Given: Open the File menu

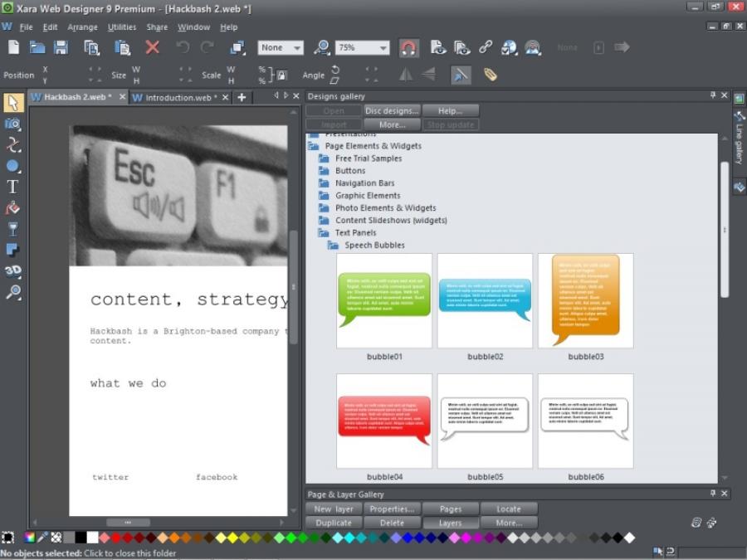Looking at the screenshot, I should pyautogui.click(x=27, y=27).
